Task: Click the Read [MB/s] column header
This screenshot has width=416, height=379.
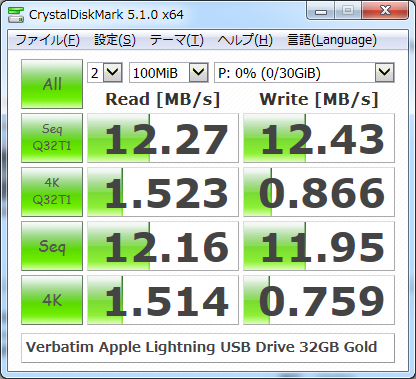Action: pyautogui.click(x=163, y=99)
